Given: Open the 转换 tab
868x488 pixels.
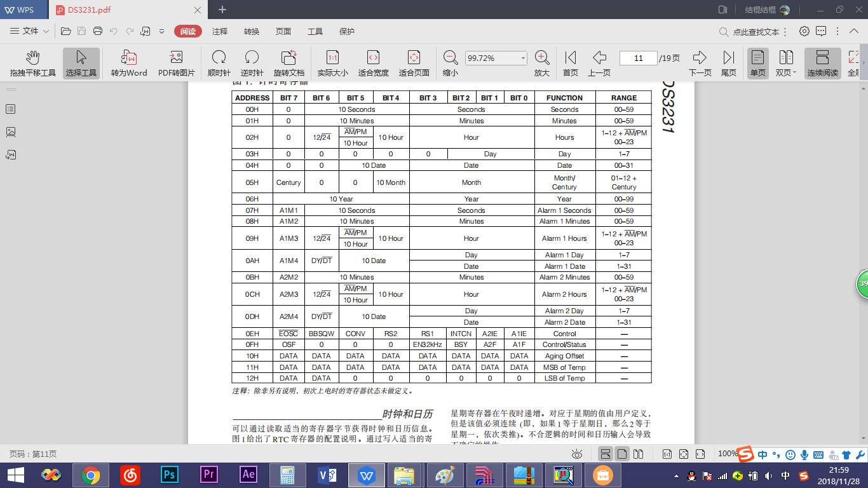Looking at the screenshot, I should click(x=252, y=31).
